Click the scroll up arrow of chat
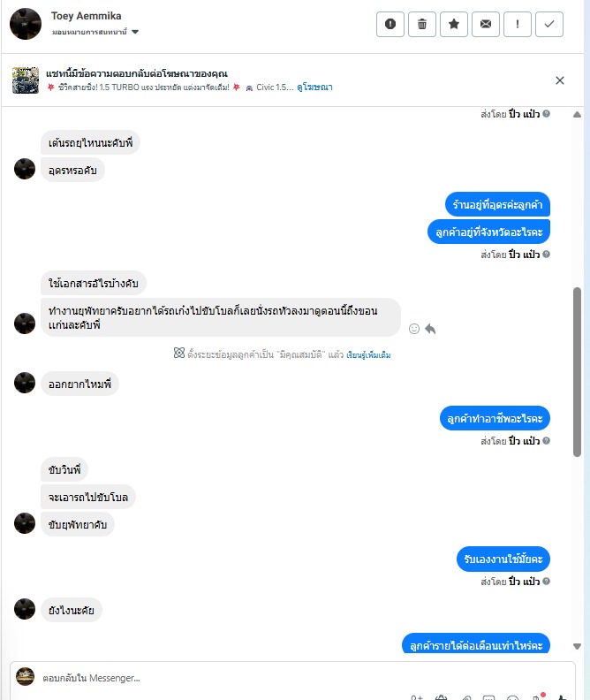This screenshot has width=590, height=700. pyautogui.click(x=577, y=115)
